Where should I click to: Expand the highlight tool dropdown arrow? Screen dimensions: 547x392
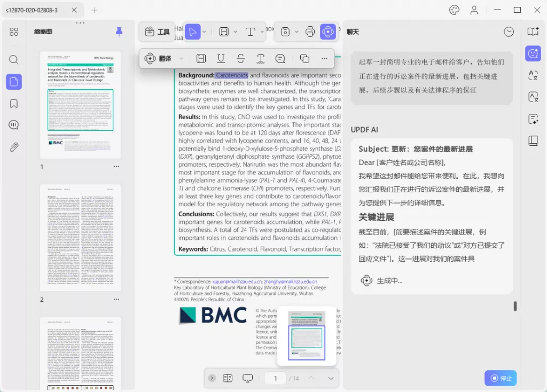click(235, 32)
